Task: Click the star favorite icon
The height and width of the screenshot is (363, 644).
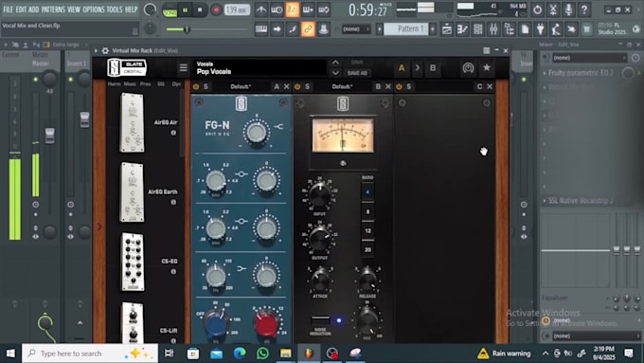Action: click(486, 67)
